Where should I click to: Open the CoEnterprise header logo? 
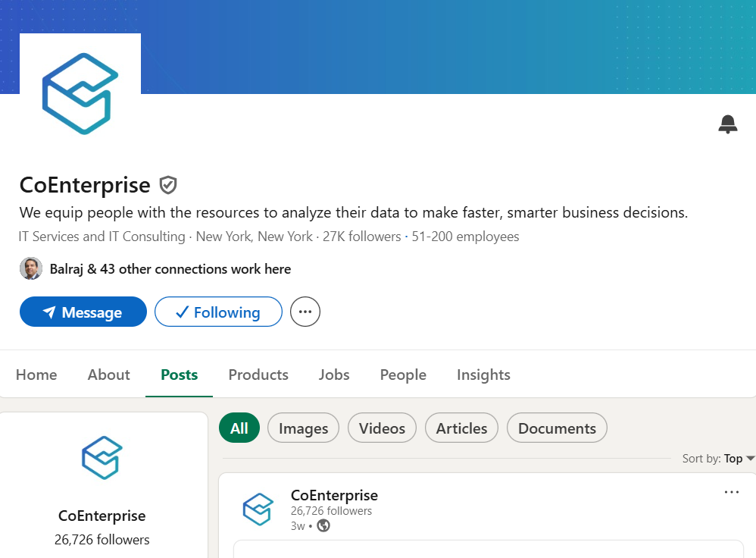pyautogui.click(x=80, y=93)
